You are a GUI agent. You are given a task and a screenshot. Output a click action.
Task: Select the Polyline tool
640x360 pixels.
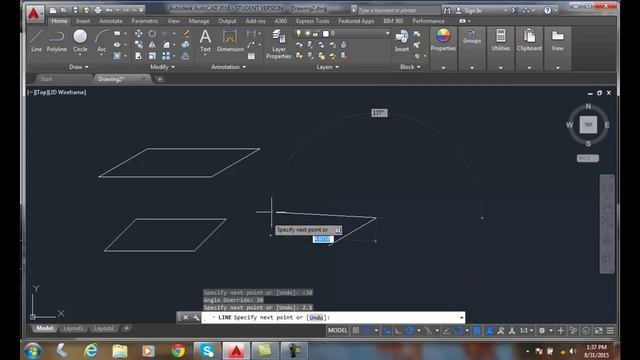click(x=56, y=40)
